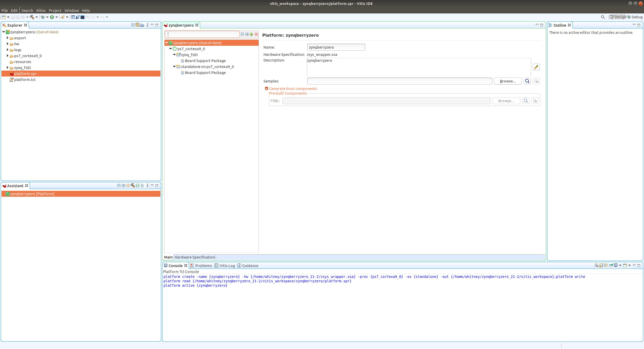644x349 pixels.
Task: Collapse zynqberryzero project in Explorer
Action: (x=4, y=32)
